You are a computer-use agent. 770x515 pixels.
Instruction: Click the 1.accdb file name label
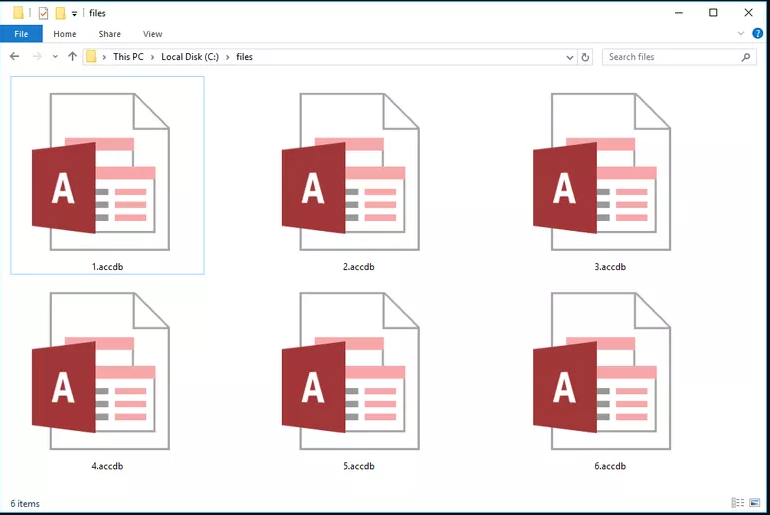pyautogui.click(x=107, y=267)
